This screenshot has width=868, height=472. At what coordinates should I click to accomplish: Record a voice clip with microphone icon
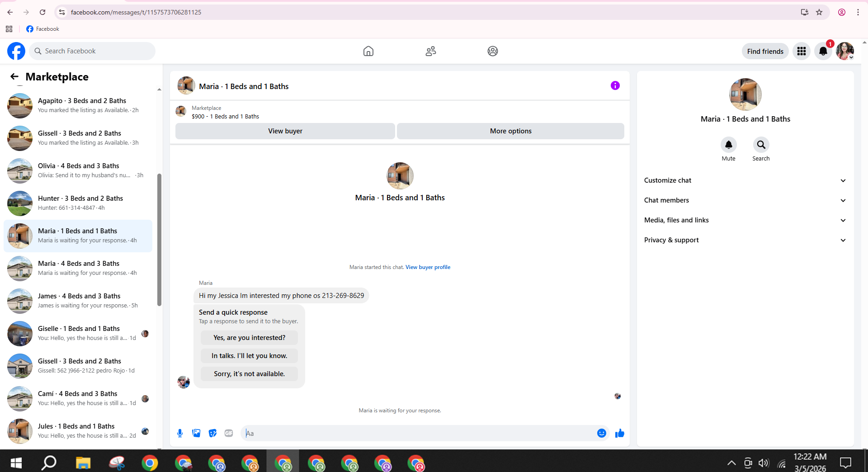click(x=180, y=433)
